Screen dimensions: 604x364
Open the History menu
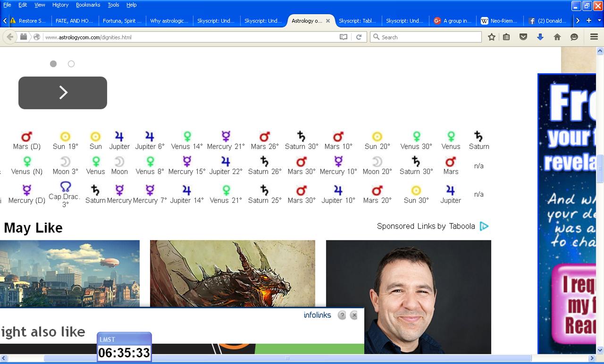(60, 5)
